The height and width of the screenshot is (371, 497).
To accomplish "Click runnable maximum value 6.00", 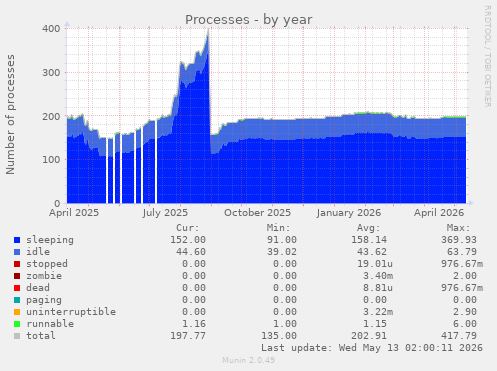I will tap(465, 324).
